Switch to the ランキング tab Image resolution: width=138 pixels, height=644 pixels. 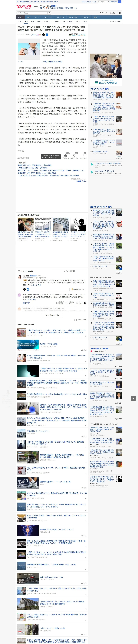(86, 17)
